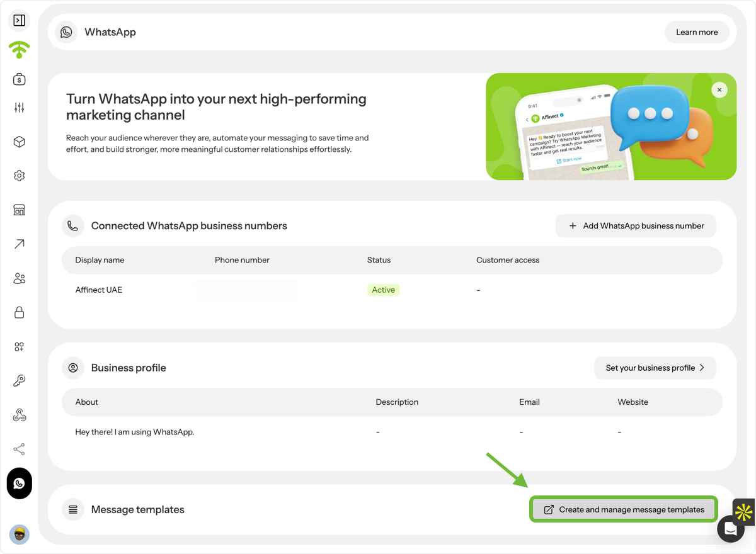This screenshot has height=554, width=756.
Task: Open Set your business profile
Action: [x=655, y=368]
